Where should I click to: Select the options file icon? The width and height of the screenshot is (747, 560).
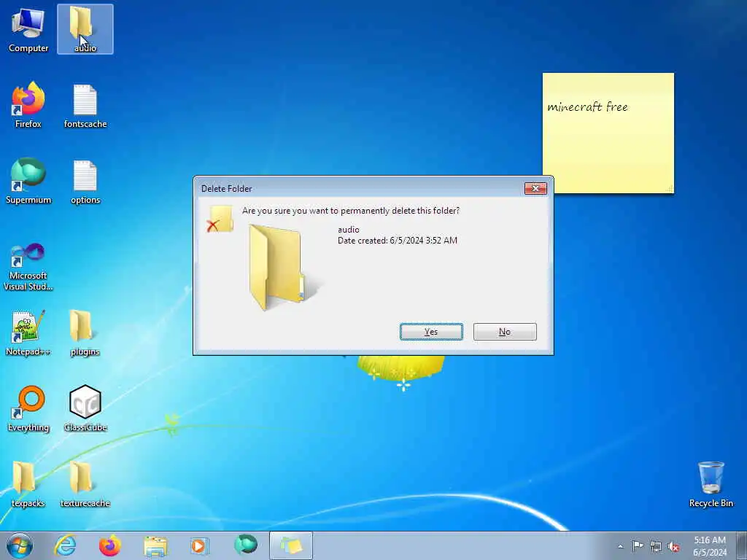[85, 181]
